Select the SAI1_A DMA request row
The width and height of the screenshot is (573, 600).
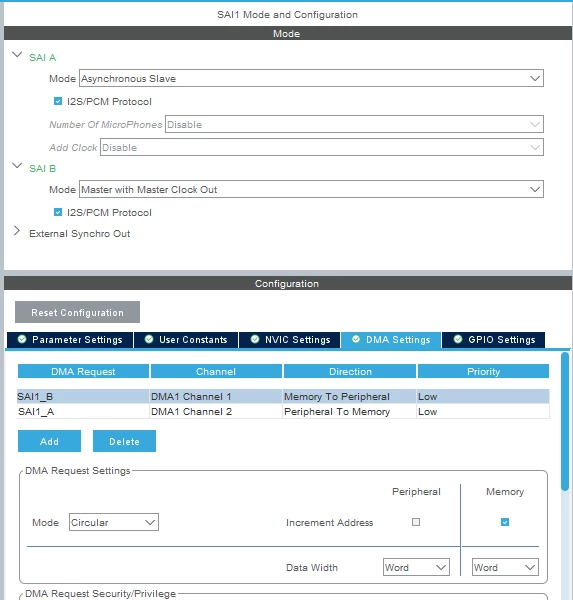tap(283, 412)
